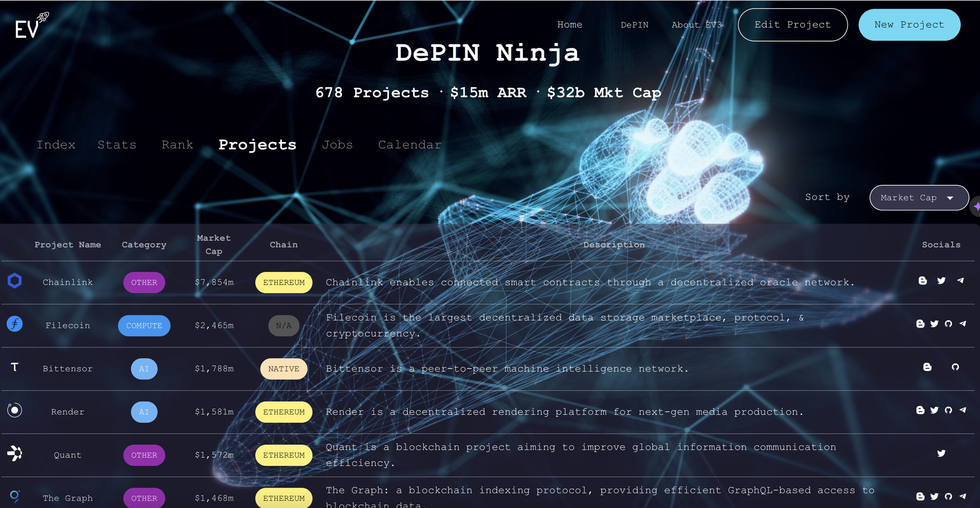The image size is (980, 508).
Task: Switch to the Jobs tab
Action: (x=337, y=145)
